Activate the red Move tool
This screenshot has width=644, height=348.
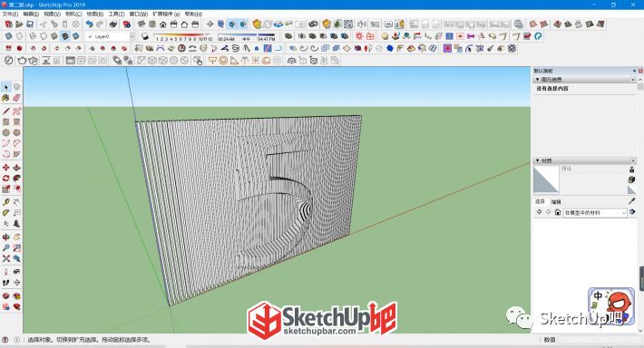click(x=5, y=168)
